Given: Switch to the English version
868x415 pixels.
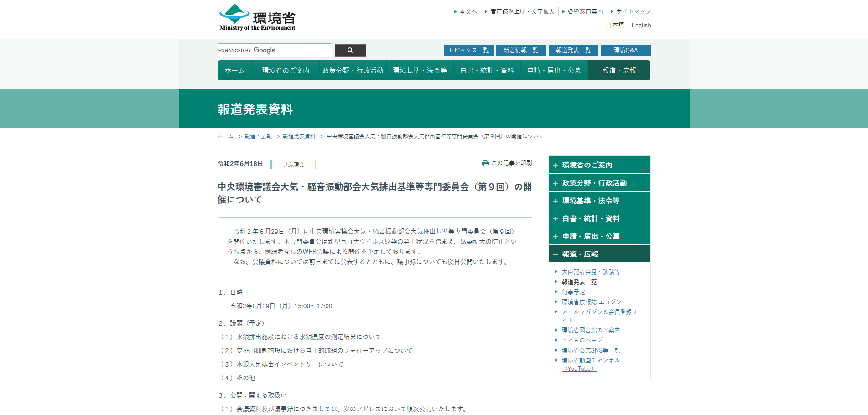Looking at the screenshot, I should (x=641, y=25).
